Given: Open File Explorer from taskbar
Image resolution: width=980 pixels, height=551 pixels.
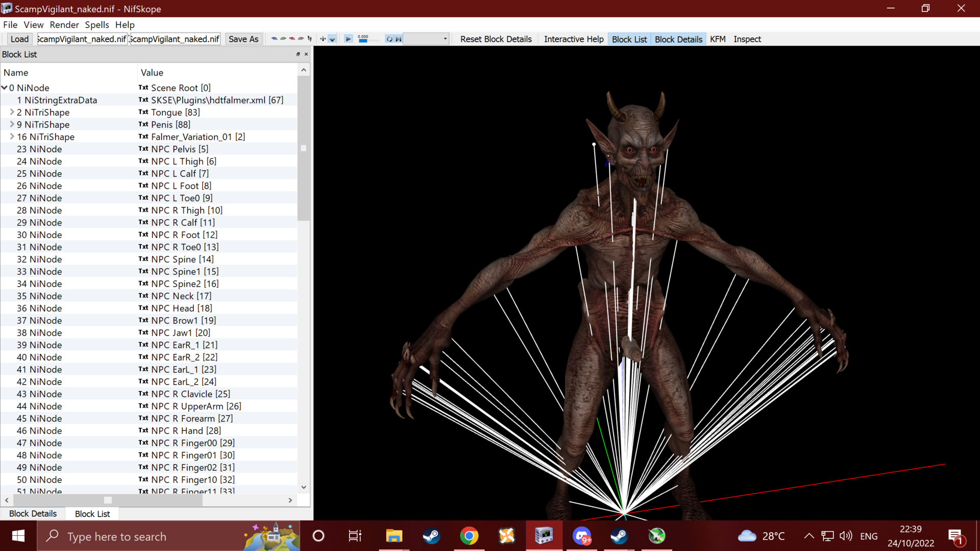Looking at the screenshot, I should click(x=394, y=536).
